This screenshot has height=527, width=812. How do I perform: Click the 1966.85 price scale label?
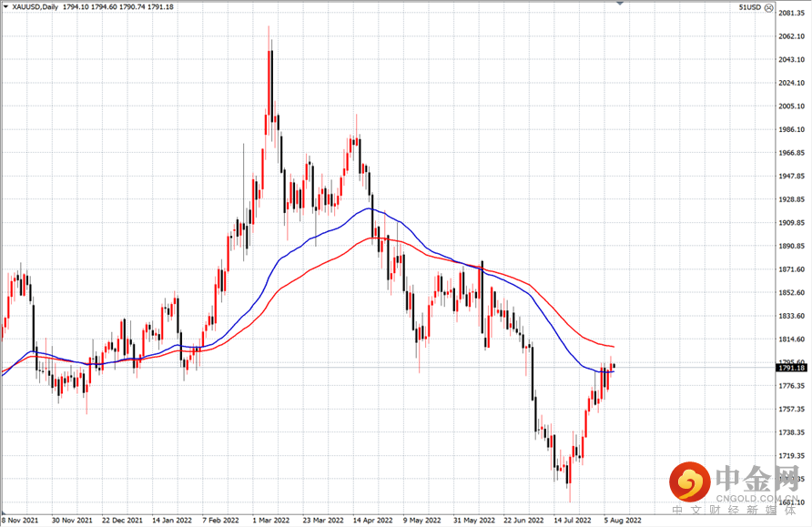point(791,153)
